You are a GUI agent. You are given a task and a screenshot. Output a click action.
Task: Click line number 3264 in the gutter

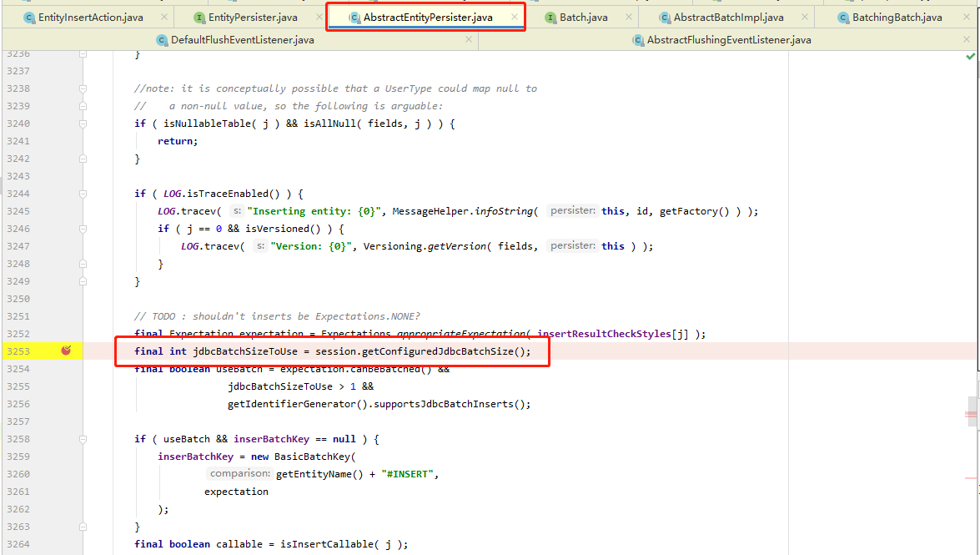point(18,544)
